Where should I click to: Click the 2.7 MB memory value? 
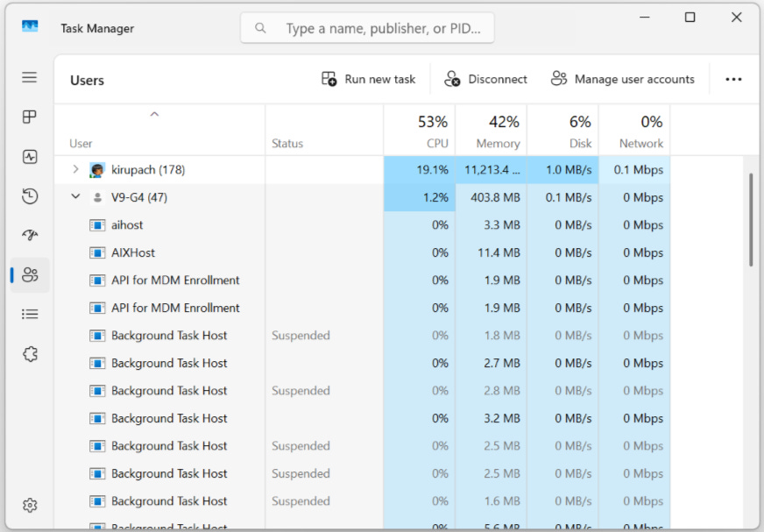pyautogui.click(x=502, y=363)
